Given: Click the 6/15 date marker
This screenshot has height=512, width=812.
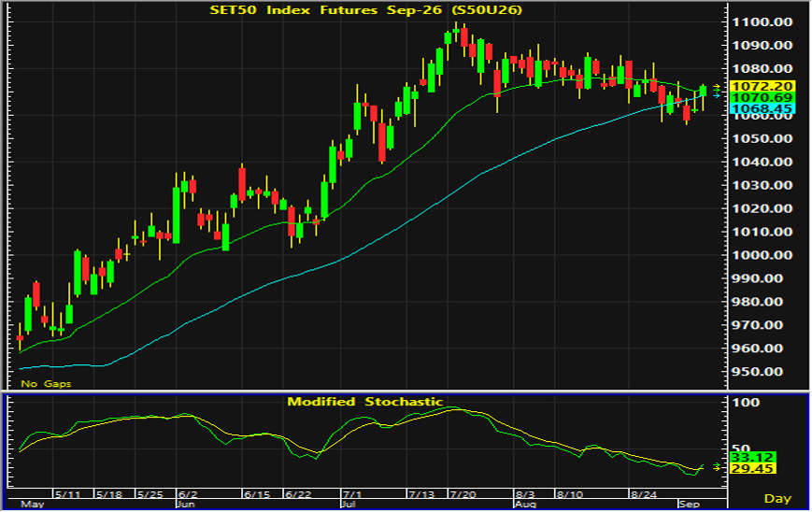Looking at the screenshot, I should click(257, 494).
